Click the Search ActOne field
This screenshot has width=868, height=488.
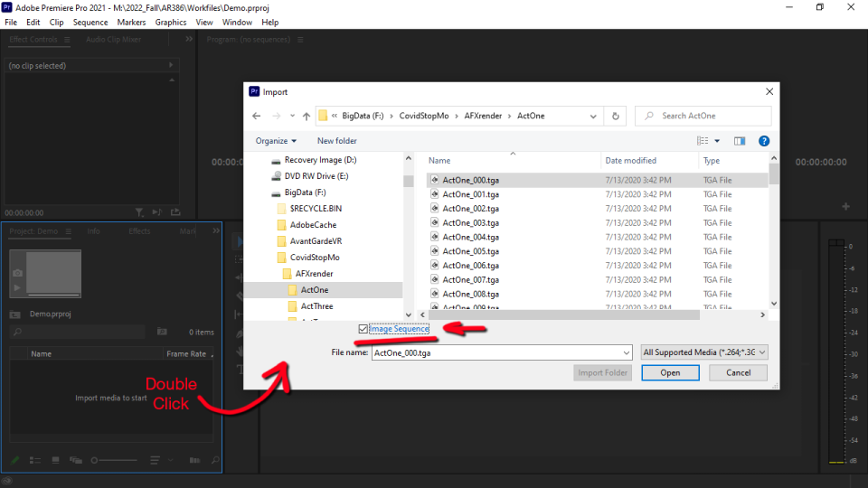pyautogui.click(x=703, y=116)
